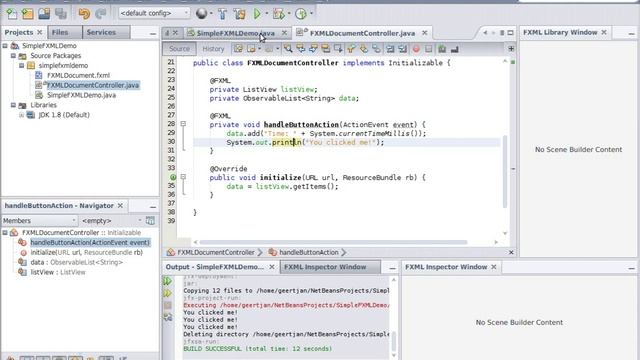Select data : ObservableList<String> member
The width and height of the screenshot is (640, 360).
(x=76, y=262)
